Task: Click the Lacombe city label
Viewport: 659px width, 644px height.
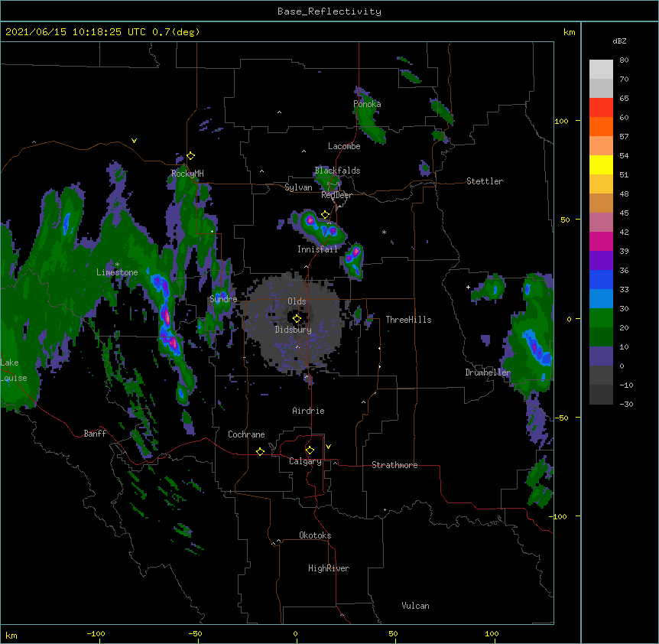Action: pyautogui.click(x=344, y=146)
